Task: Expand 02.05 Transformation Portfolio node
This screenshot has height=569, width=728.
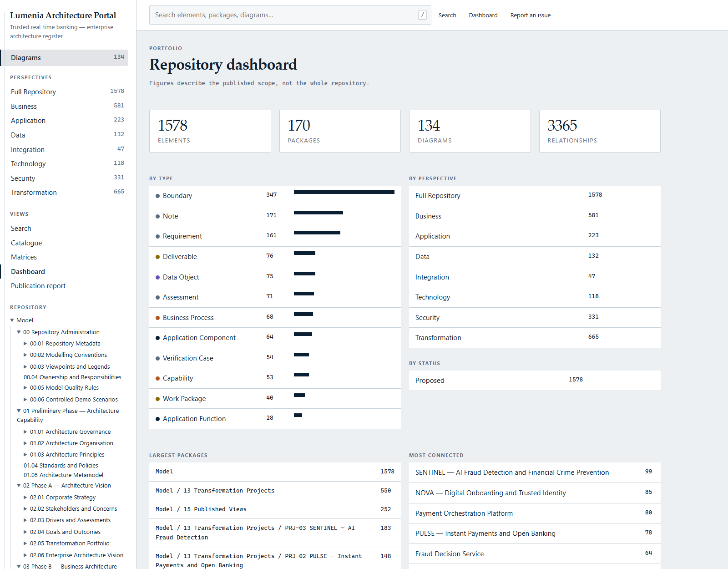Action: (25, 544)
